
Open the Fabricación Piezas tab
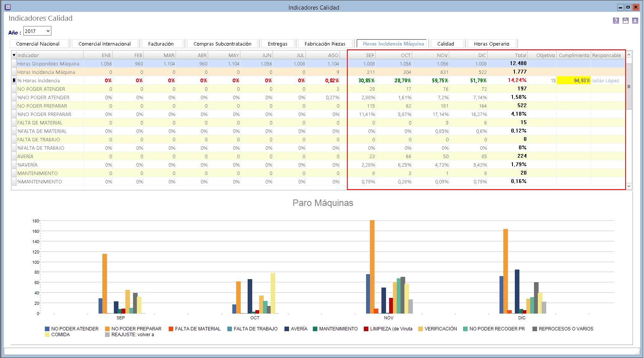(x=325, y=44)
